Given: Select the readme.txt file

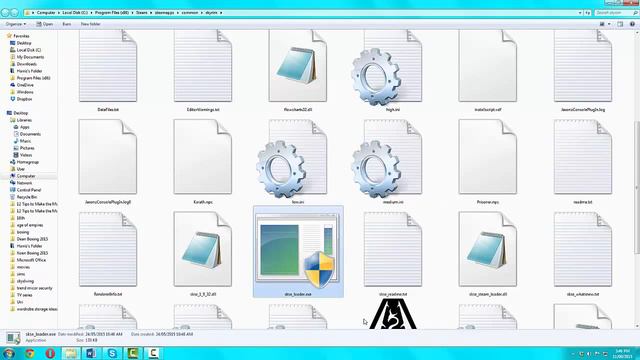Looking at the screenshot, I should click(x=583, y=161).
